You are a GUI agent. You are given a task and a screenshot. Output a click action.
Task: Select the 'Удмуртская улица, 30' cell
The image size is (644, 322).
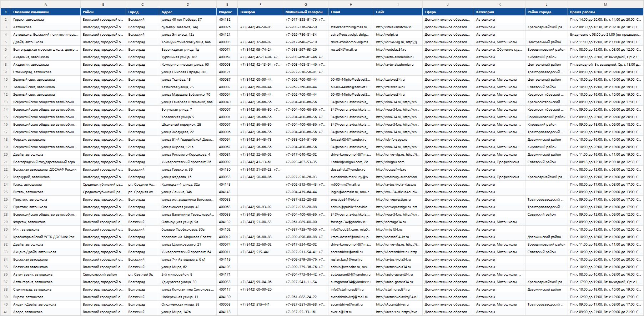pyautogui.click(x=188, y=282)
